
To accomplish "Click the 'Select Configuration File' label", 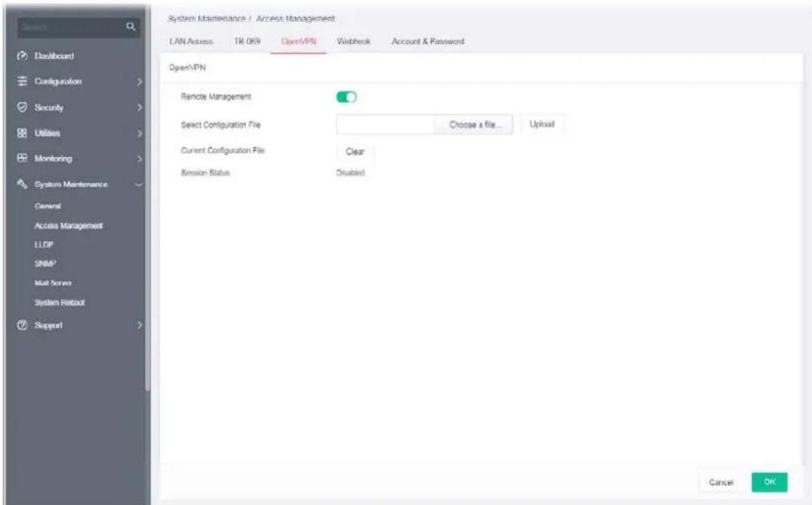I will click(221, 125).
